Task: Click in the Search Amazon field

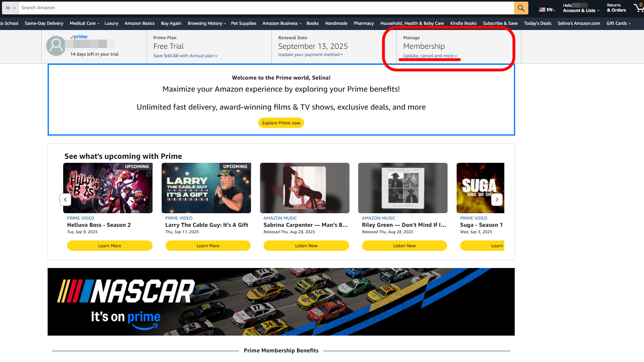Action: (266, 8)
